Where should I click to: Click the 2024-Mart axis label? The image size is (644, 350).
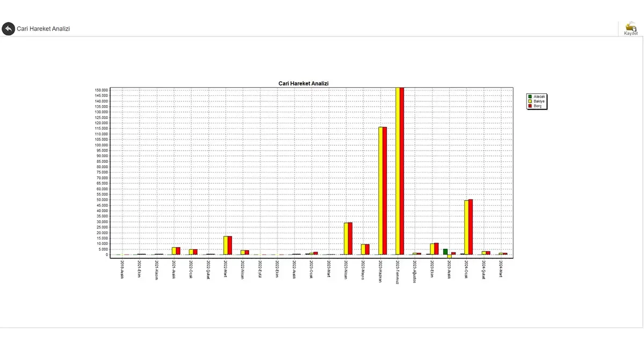point(501,270)
